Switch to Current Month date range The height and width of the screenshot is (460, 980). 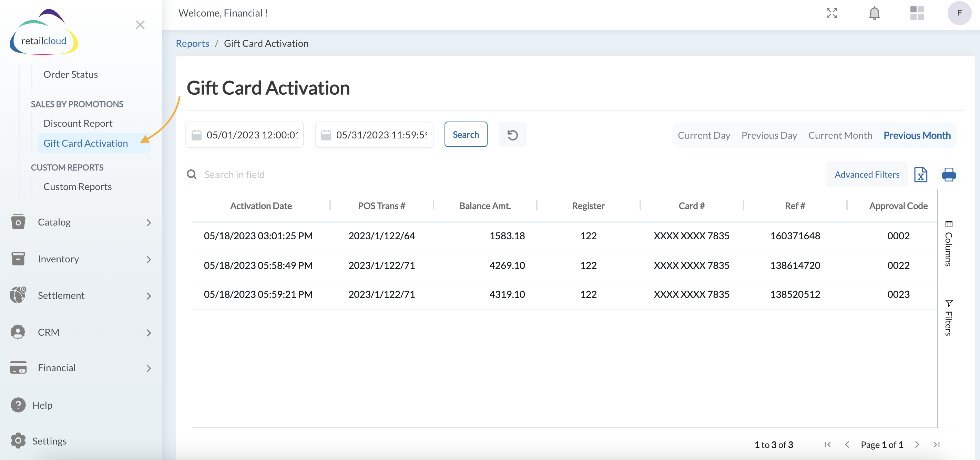tap(840, 135)
